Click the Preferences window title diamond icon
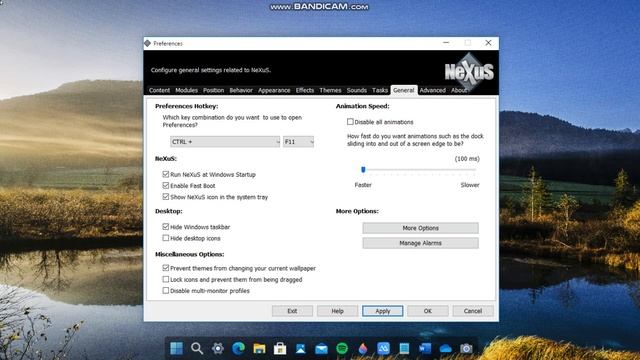Viewport: 640px width, 360px height. 148,43
